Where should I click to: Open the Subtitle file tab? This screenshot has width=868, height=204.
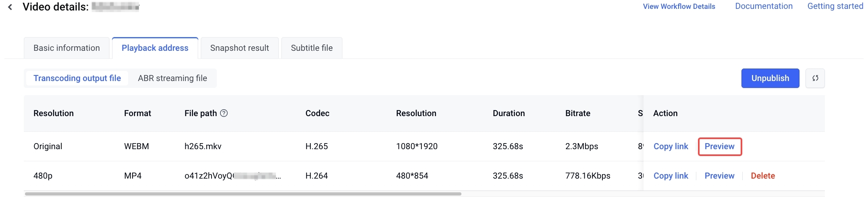(x=311, y=48)
